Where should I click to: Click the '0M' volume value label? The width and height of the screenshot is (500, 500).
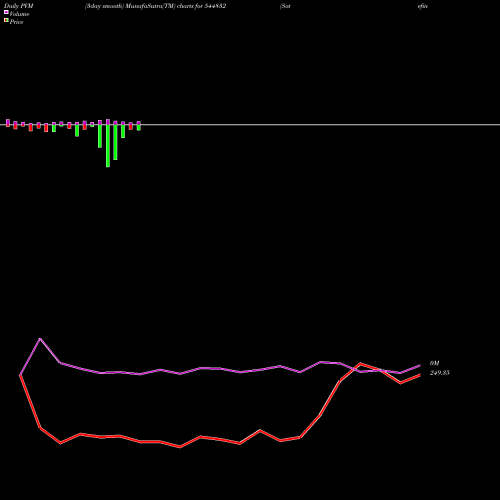point(434,363)
